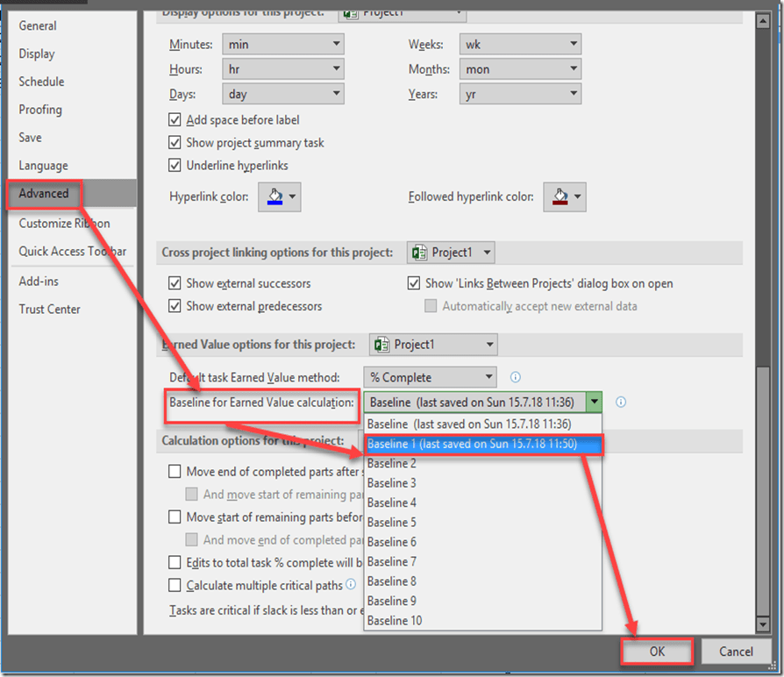The height and width of the screenshot is (677, 784).
Task: Open Followed hyperlink color picker
Action: (x=564, y=197)
